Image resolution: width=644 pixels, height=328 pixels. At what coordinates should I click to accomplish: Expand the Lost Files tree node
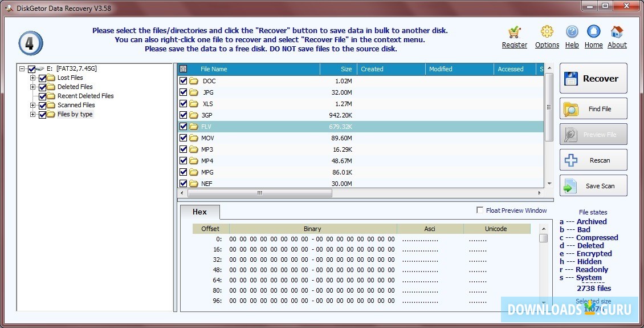click(x=33, y=78)
